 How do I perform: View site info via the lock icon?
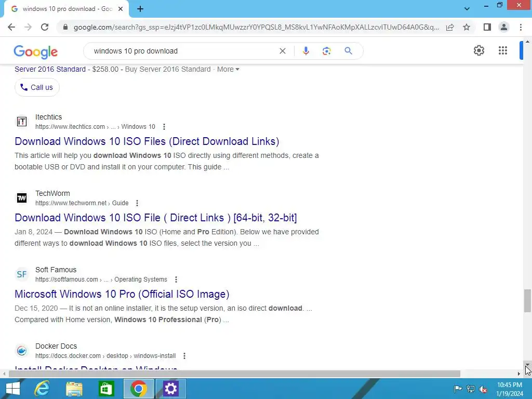(65, 27)
